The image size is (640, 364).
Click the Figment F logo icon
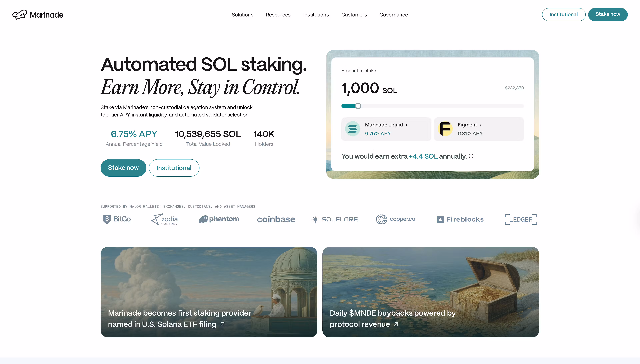(x=445, y=129)
